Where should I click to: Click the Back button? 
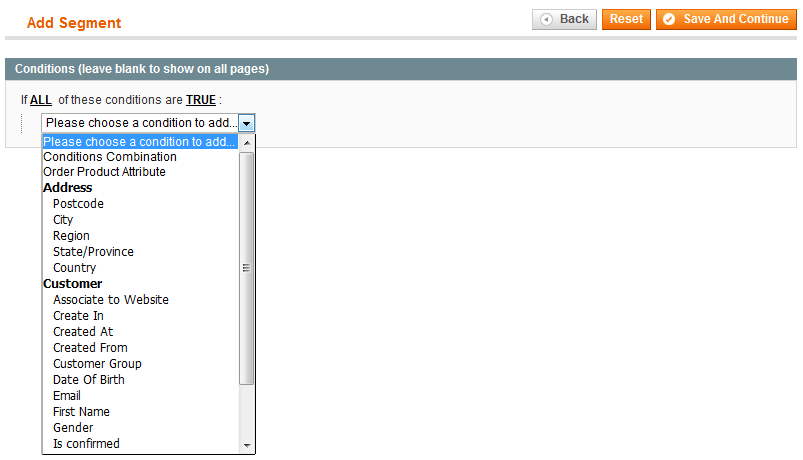(564, 19)
